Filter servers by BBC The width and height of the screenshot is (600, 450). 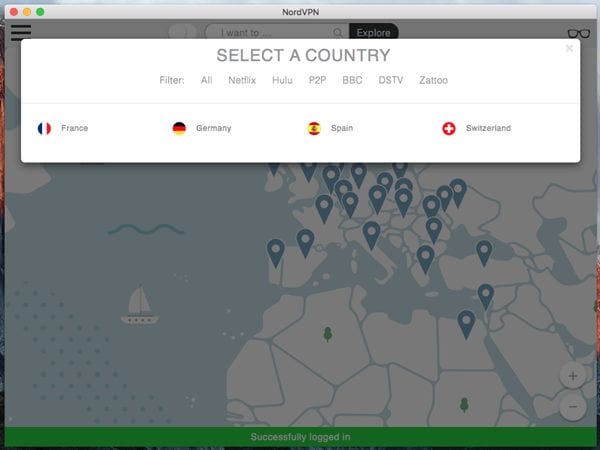coord(352,80)
